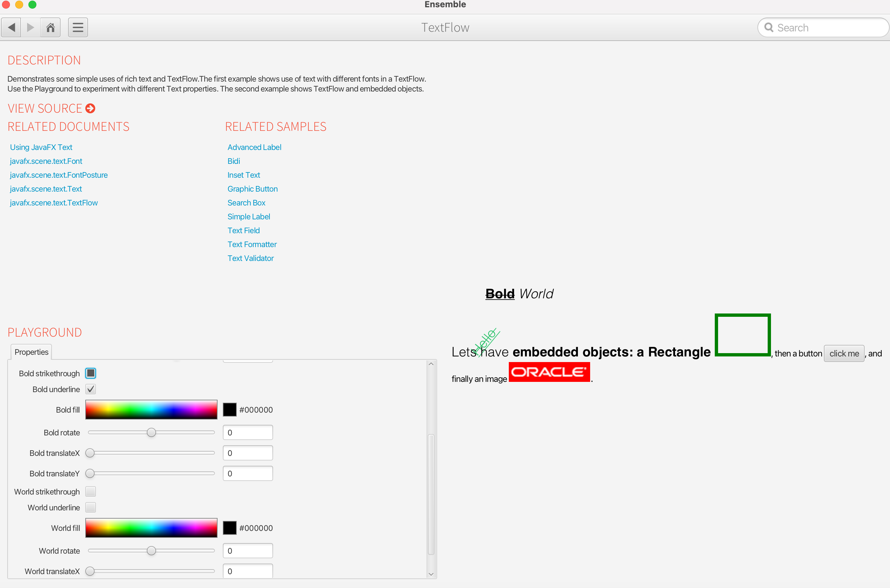
Task: Click the back navigation arrow
Action: point(12,27)
